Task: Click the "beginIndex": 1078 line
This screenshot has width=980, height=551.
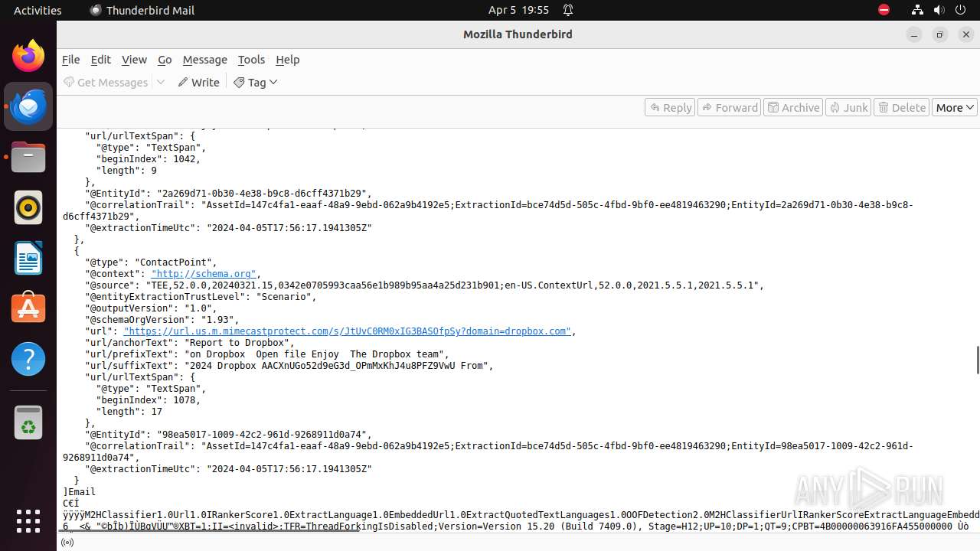Action: tap(149, 399)
